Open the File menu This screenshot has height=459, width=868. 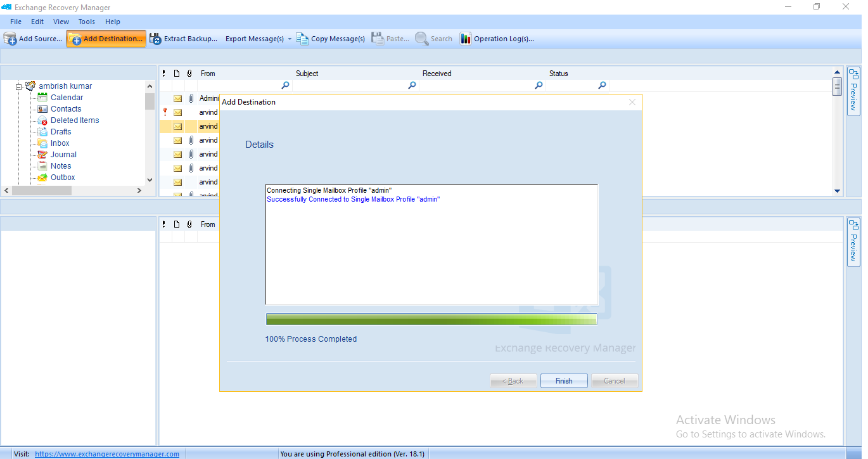(16, 22)
